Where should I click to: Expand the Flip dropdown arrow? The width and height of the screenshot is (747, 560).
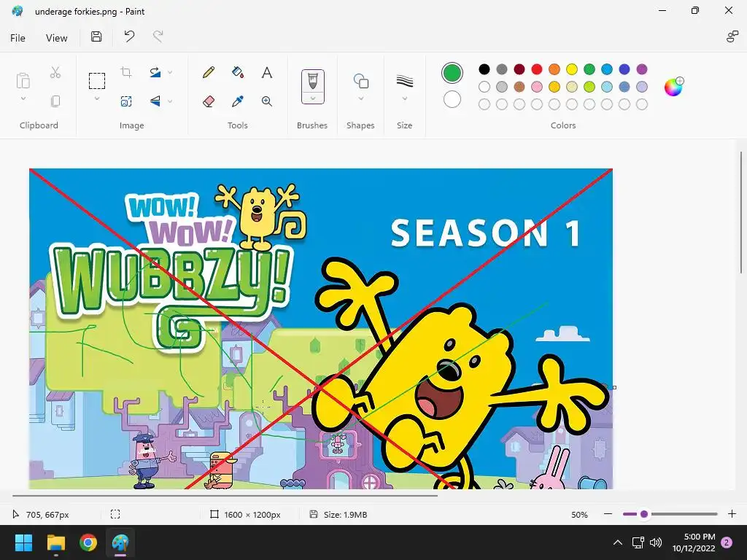click(170, 101)
